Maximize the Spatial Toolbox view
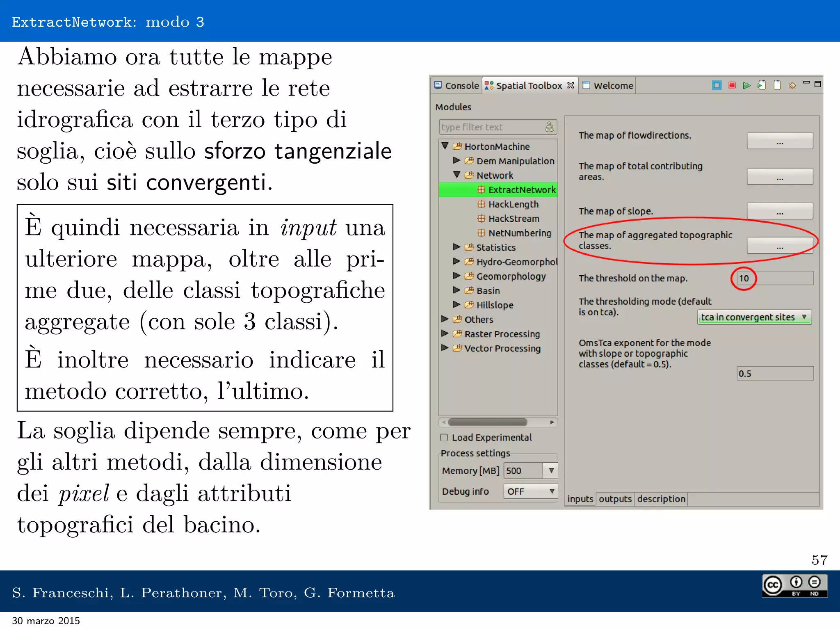 (x=818, y=84)
